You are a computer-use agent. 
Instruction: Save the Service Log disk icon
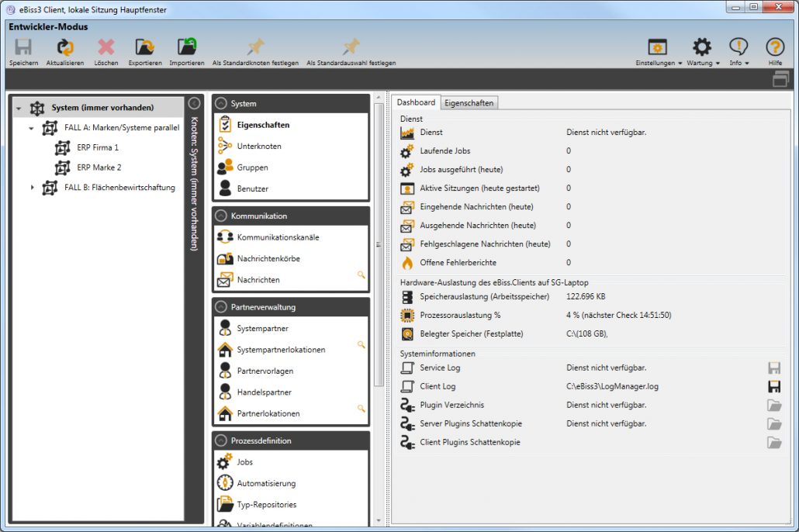pyautogui.click(x=774, y=368)
